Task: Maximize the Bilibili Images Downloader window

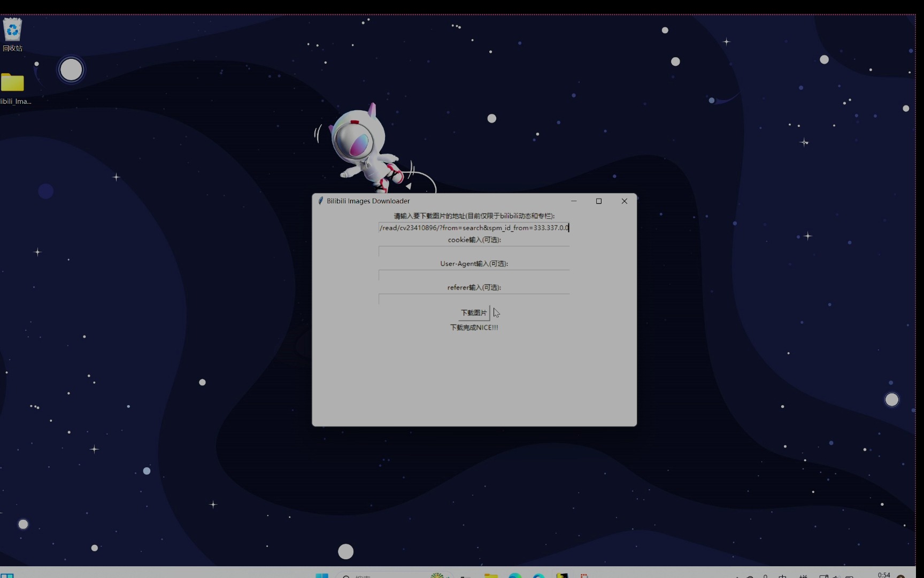Action: coord(599,201)
